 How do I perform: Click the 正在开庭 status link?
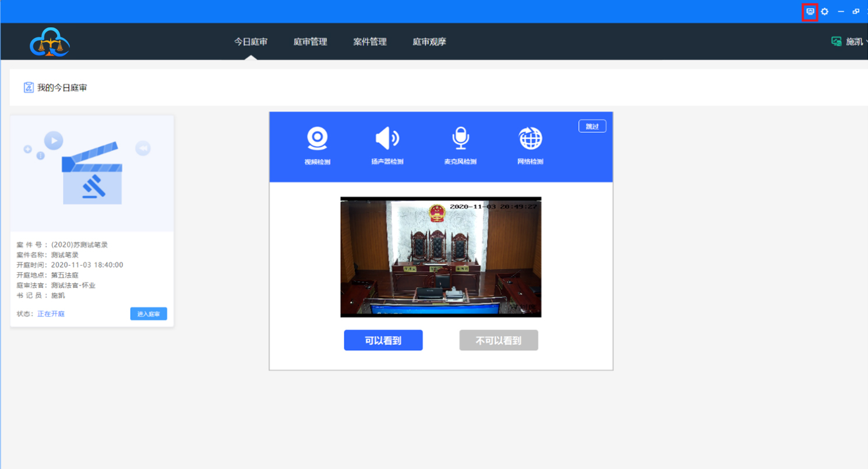click(x=51, y=314)
